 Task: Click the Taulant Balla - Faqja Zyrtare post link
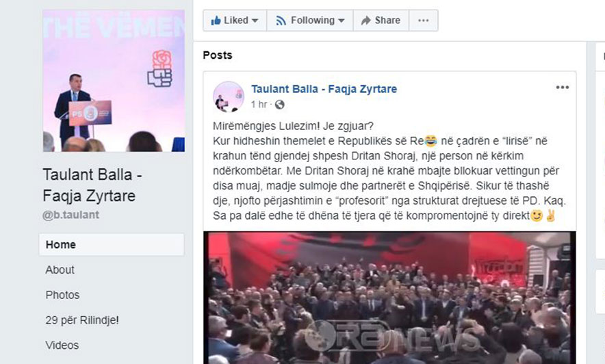pos(324,89)
